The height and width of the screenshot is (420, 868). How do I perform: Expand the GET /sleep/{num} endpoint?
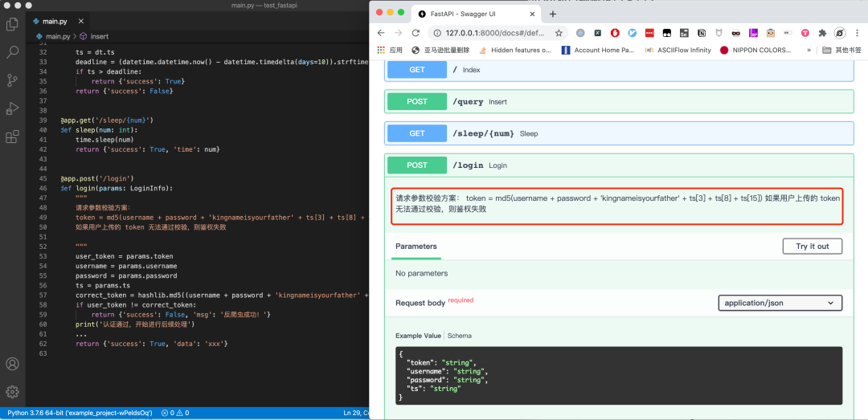(619, 133)
